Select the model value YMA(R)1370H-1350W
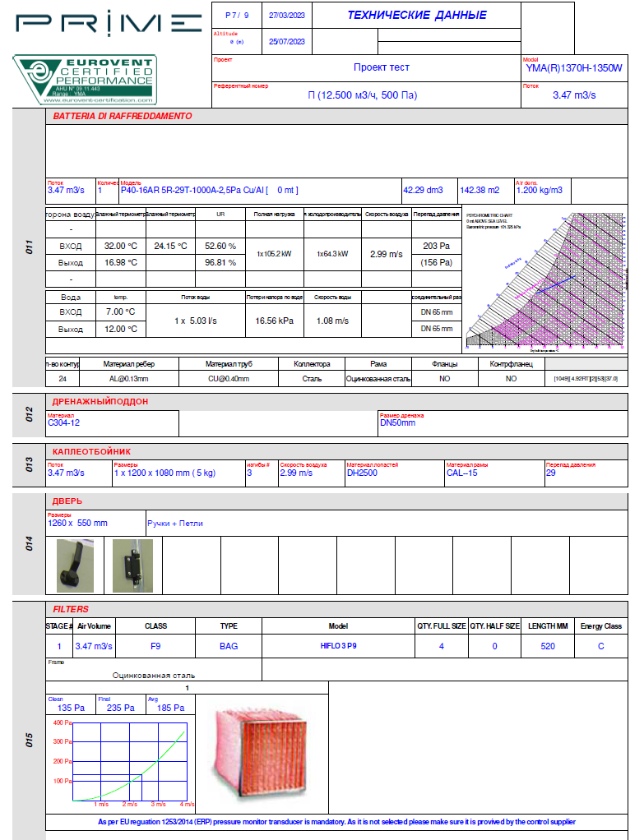This screenshot has height=840, width=644. 573,69
